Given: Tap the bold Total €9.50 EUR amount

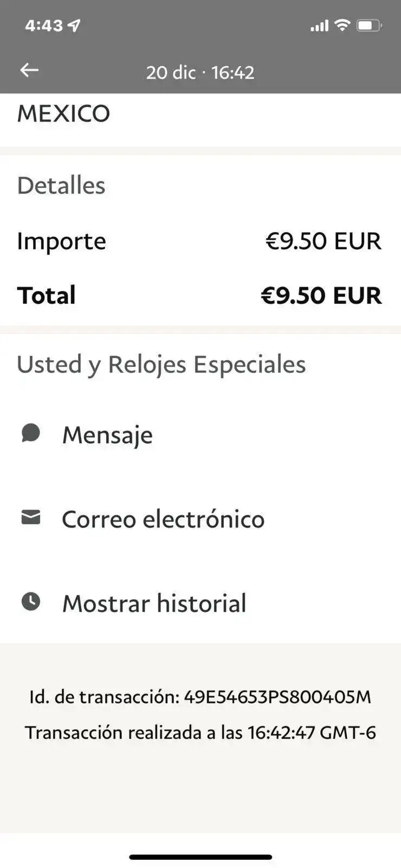Looking at the screenshot, I should tap(321, 295).
